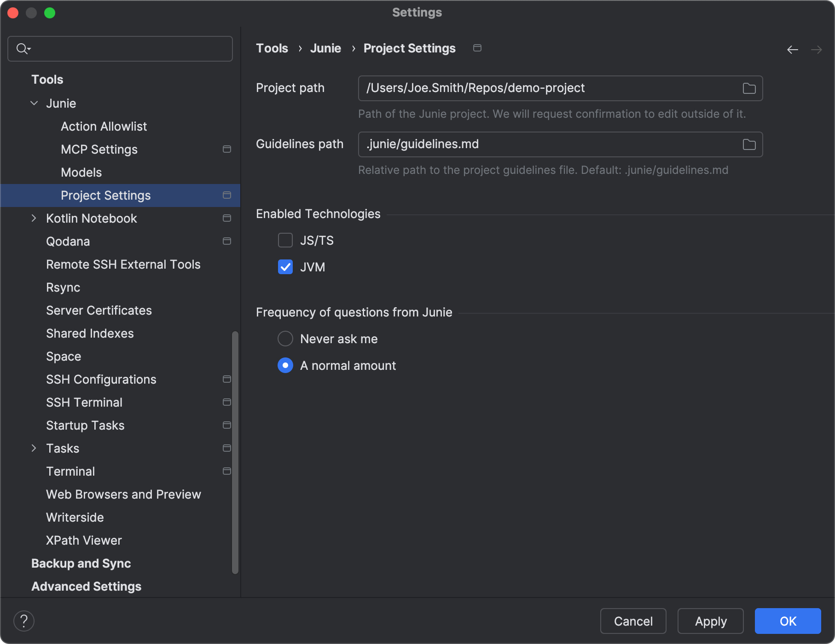Browse for a Project path folder

[749, 88]
